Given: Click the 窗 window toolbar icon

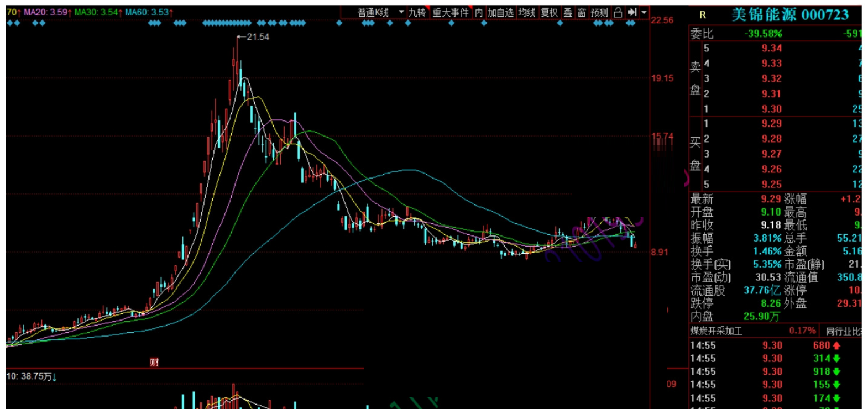Looking at the screenshot, I should point(582,12).
